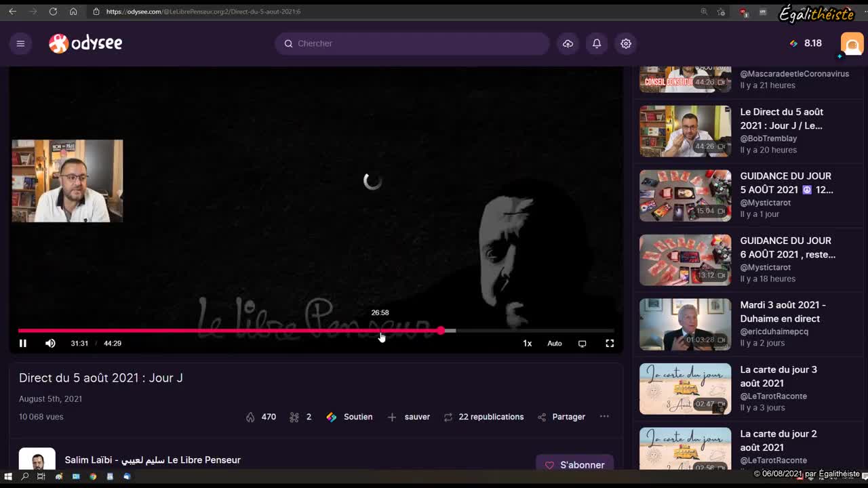Image resolution: width=868 pixels, height=488 pixels.
Task: Open the @MascaradeetleCoronavirus channel link
Action: tap(794, 74)
